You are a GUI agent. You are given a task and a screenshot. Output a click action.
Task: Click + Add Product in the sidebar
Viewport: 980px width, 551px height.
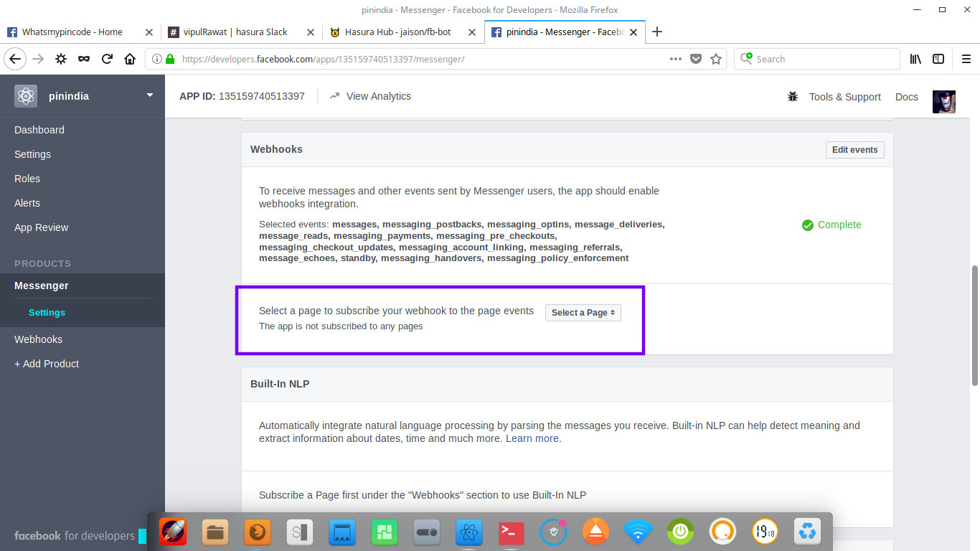click(x=47, y=364)
